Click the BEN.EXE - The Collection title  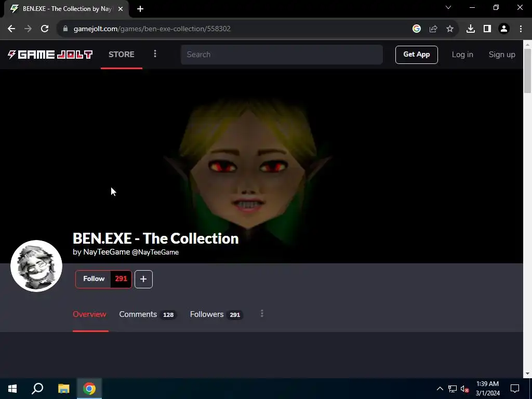pyautogui.click(x=155, y=238)
